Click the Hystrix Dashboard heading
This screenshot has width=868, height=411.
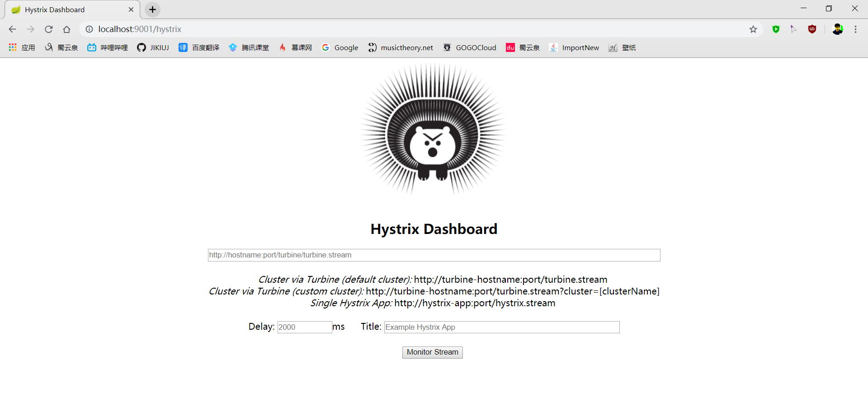pos(434,229)
